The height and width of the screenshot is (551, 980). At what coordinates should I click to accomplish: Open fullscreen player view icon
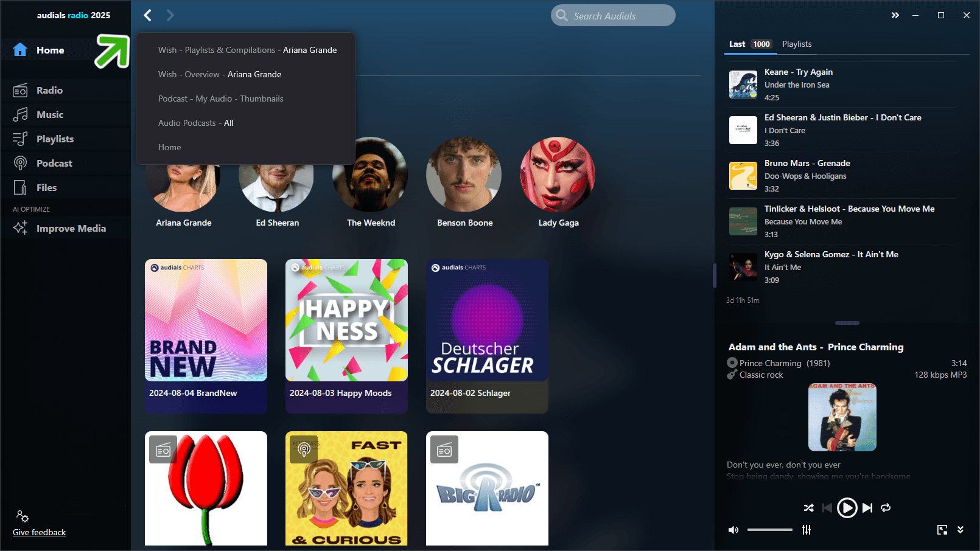(x=942, y=530)
